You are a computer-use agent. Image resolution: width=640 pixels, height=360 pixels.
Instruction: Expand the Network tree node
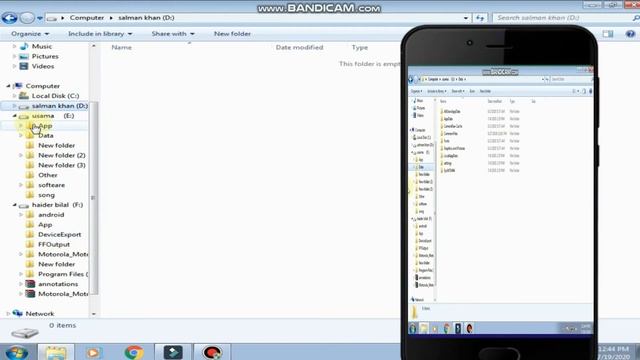(8, 314)
